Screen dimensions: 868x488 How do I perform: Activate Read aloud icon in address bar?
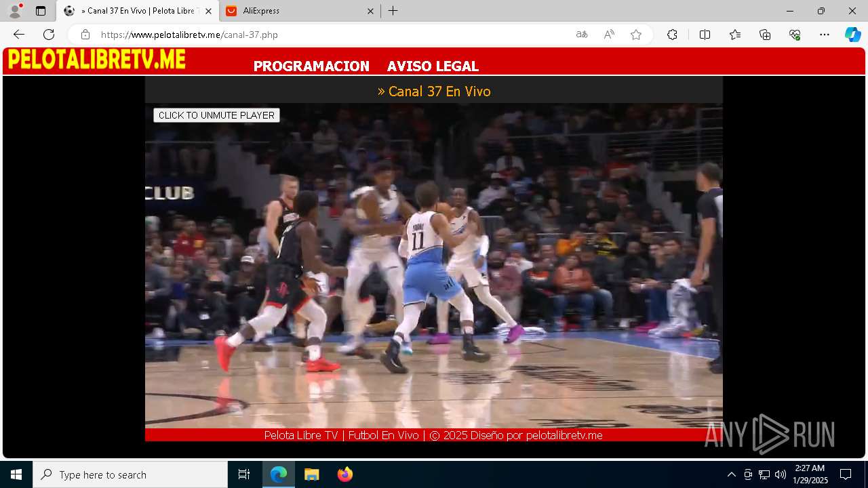(x=609, y=35)
